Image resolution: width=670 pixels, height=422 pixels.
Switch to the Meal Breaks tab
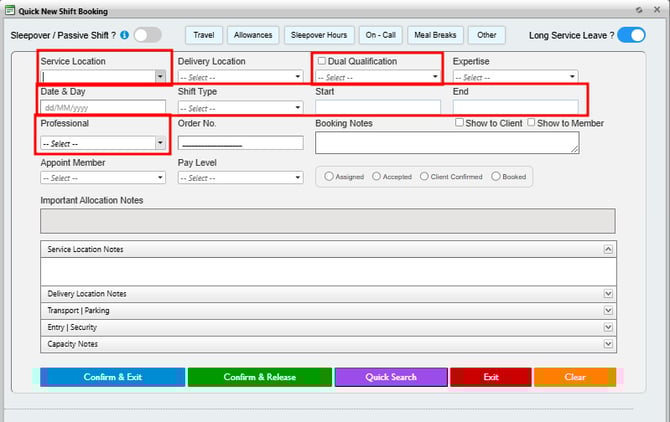(436, 35)
